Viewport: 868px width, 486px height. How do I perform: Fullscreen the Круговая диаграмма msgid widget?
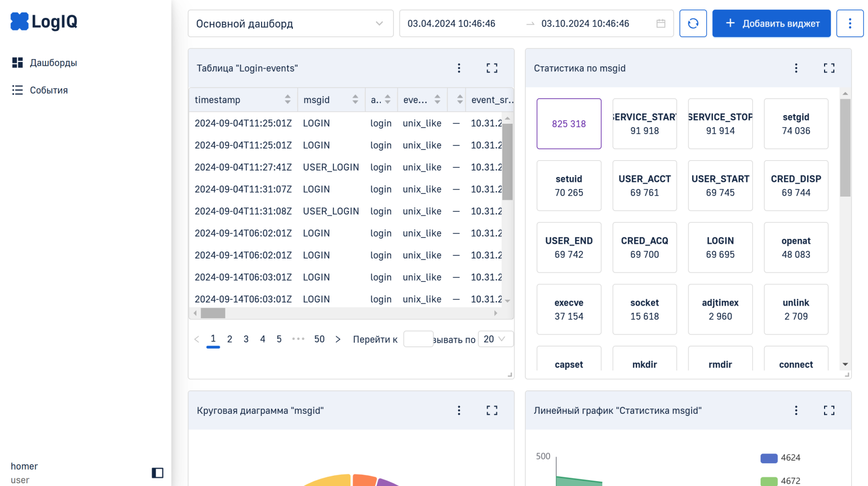(x=492, y=411)
